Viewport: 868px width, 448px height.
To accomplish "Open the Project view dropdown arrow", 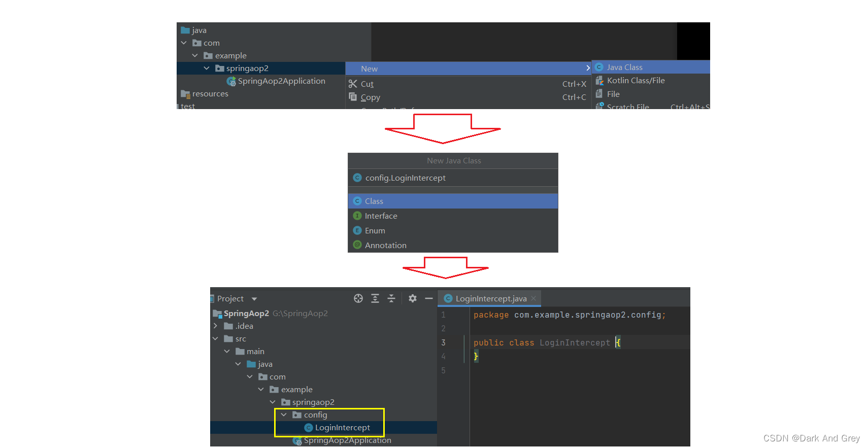I will pyautogui.click(x=254, y=299).
